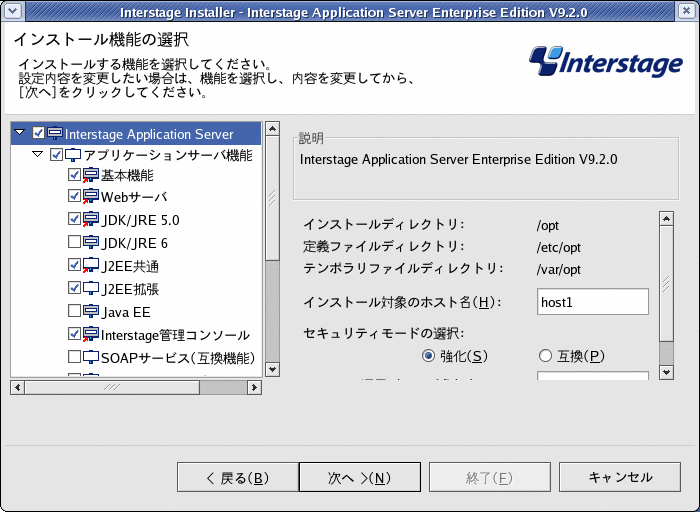Click the settings panel vertical scrollbar thumb

667,284
